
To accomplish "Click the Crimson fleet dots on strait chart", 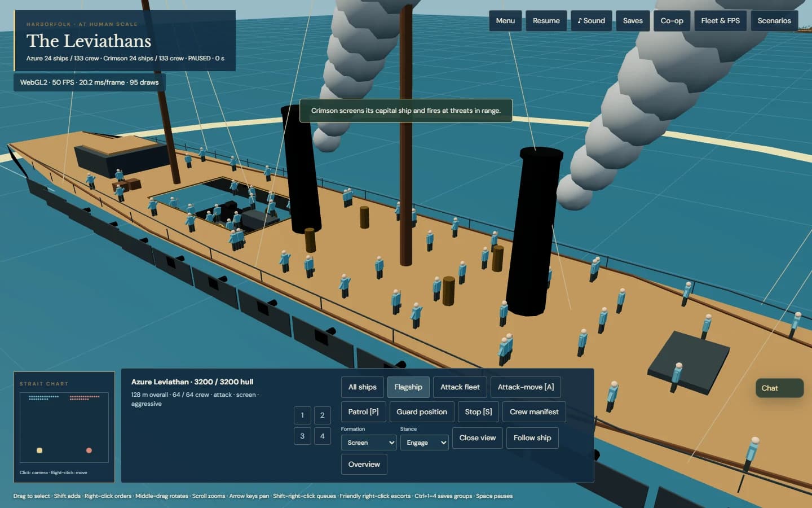I will 85,398.
